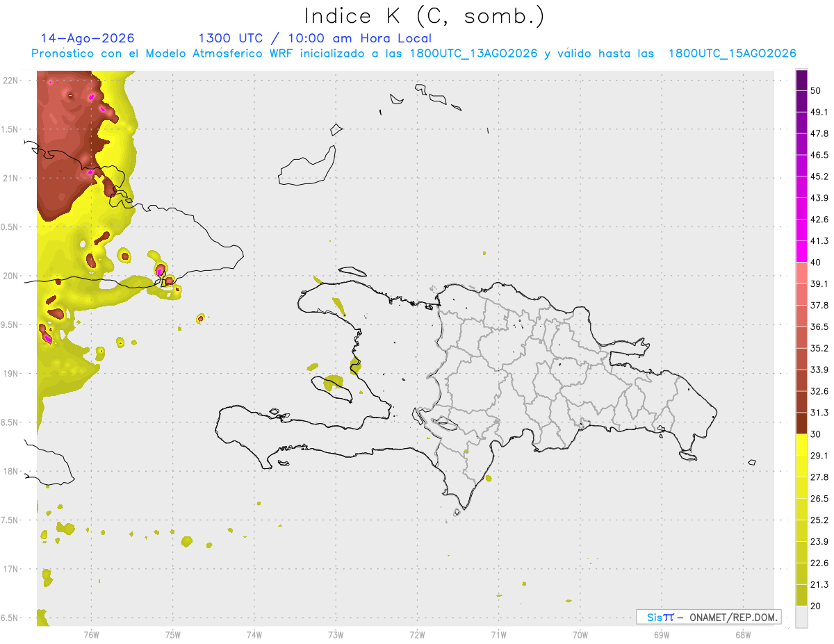Screen dimensions: 834x644
Task: Click the '20N' latitude axis label
Action: click(12, 276)
